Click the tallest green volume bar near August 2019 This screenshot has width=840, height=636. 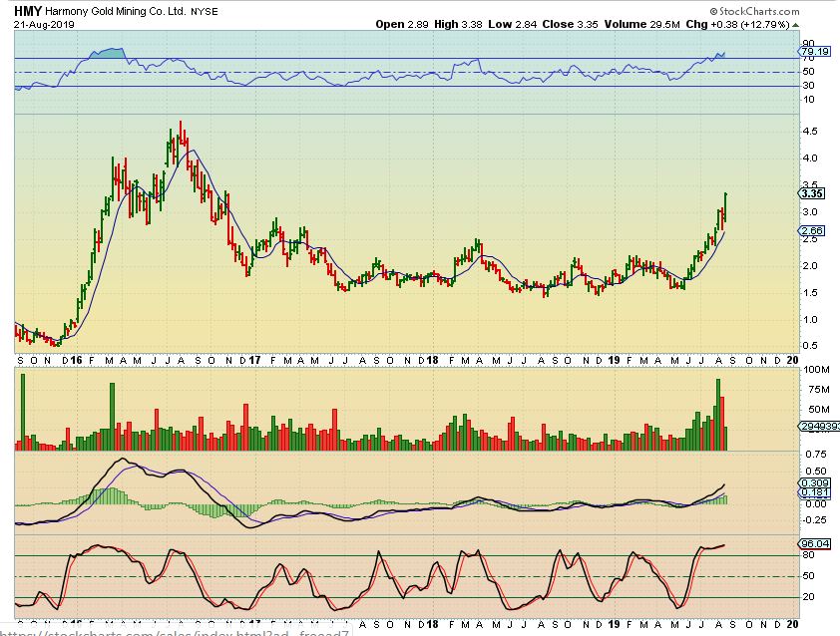pyautogui.click(x=718, y=415)
